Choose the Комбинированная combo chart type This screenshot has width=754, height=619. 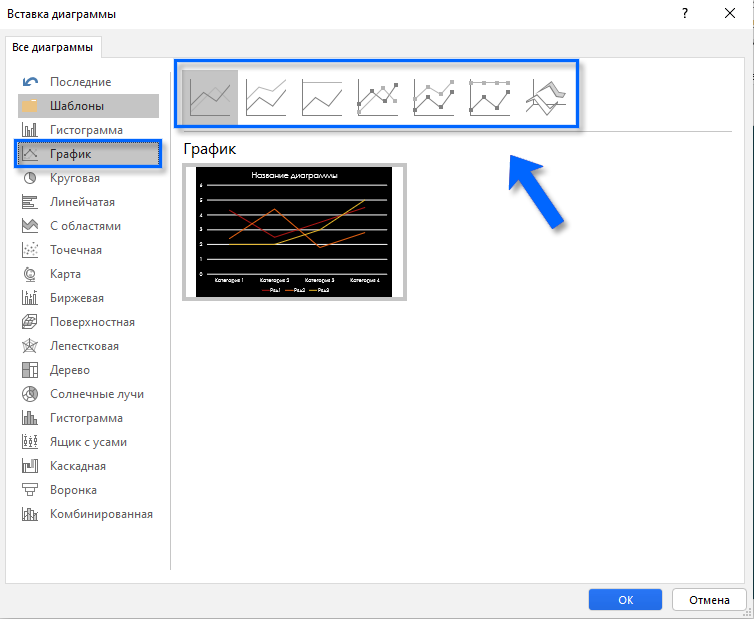tap(101, 514)
